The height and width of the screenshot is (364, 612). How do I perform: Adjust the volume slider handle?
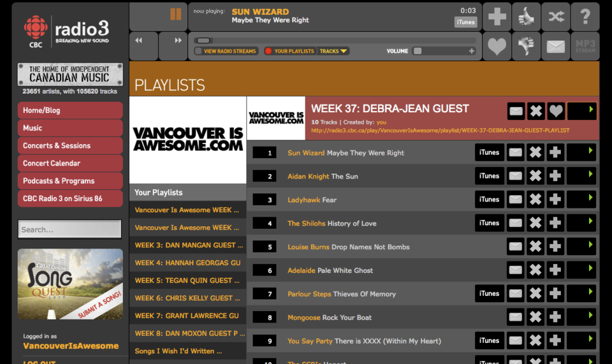(418, 51)
